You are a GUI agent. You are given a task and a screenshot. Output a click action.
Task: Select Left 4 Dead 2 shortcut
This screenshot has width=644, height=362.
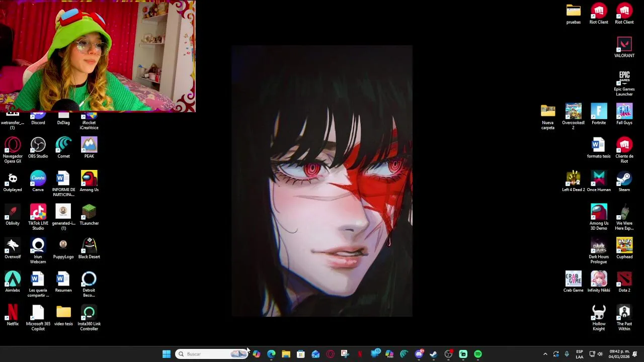coord(573,182)
